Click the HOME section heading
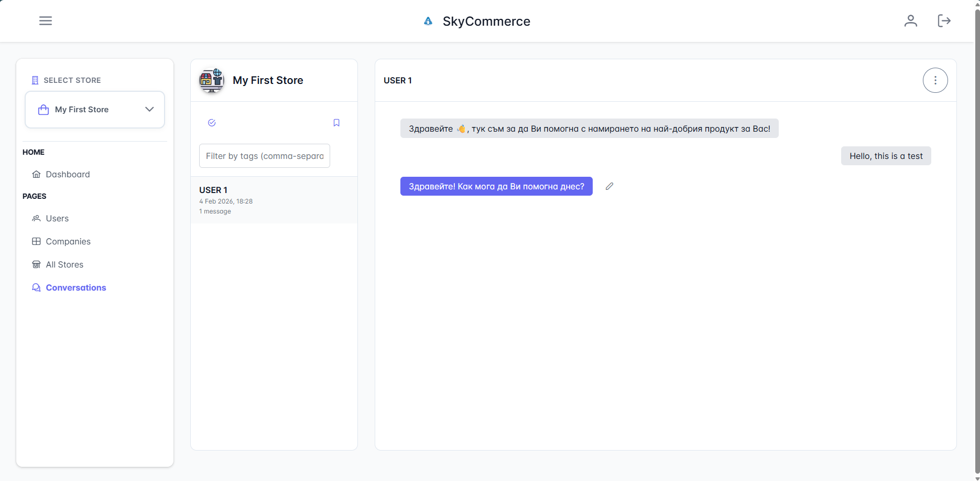This screenshot has width=980, height=481. point(34,152)
